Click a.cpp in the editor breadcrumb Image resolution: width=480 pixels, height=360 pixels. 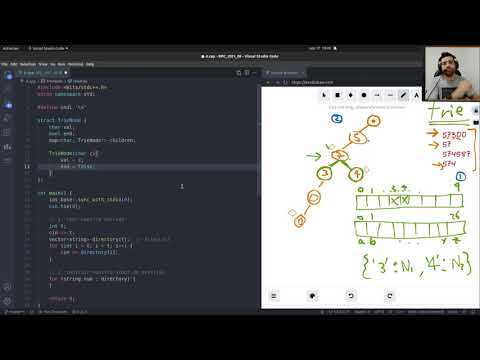point(31,81)
